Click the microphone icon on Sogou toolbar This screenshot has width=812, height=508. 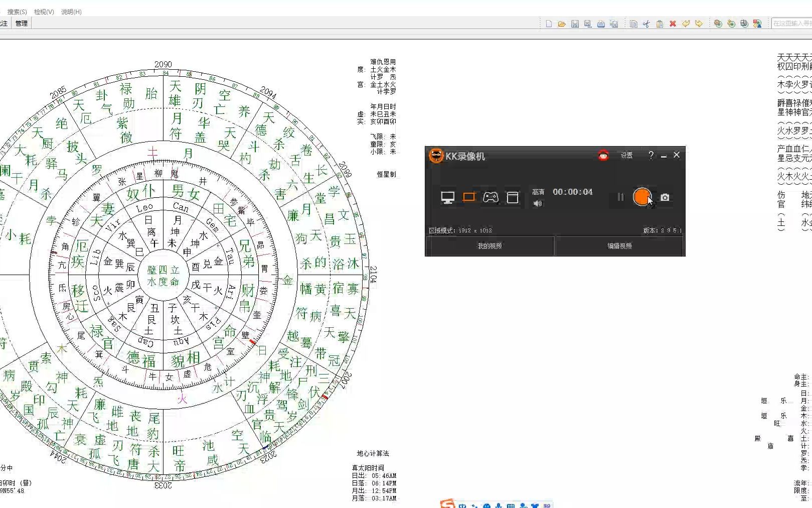click(x=499, y=505)
